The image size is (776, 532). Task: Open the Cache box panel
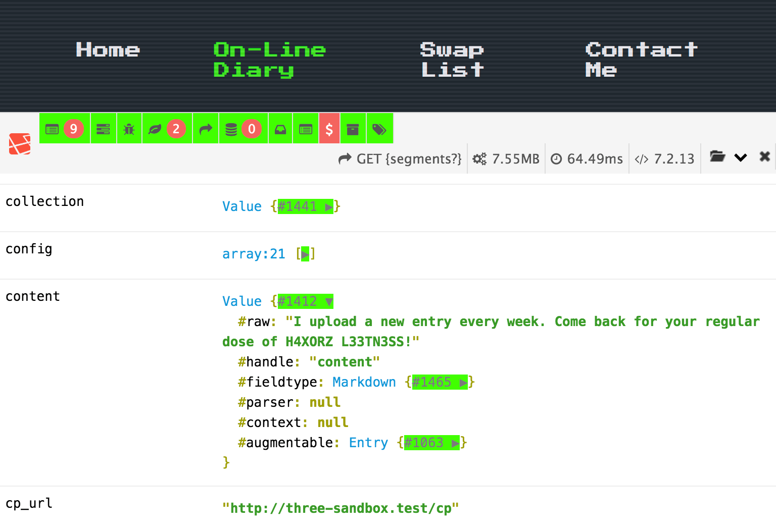[x=353, y=128]
